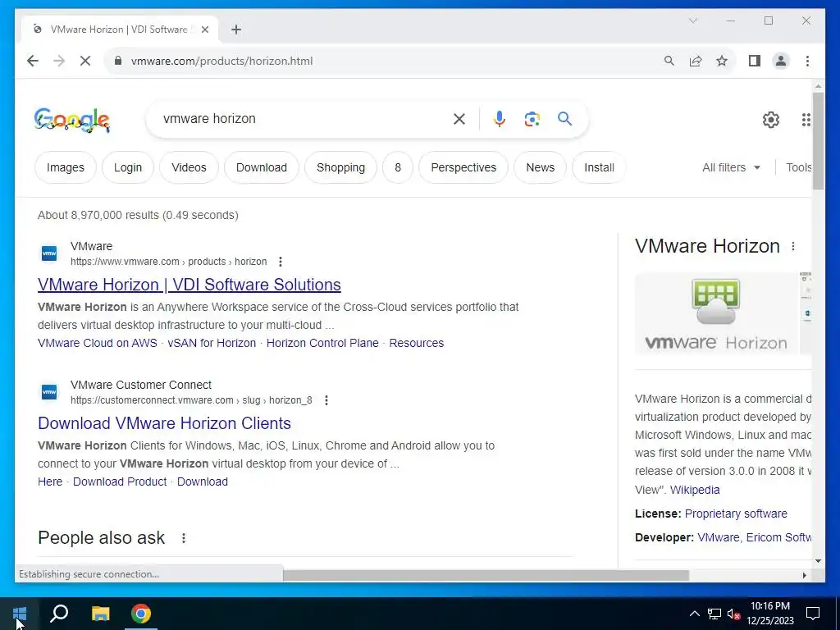The image size is (840, 630).
Task: Bookmark this tab with the star icon
Action: point(722,61)
